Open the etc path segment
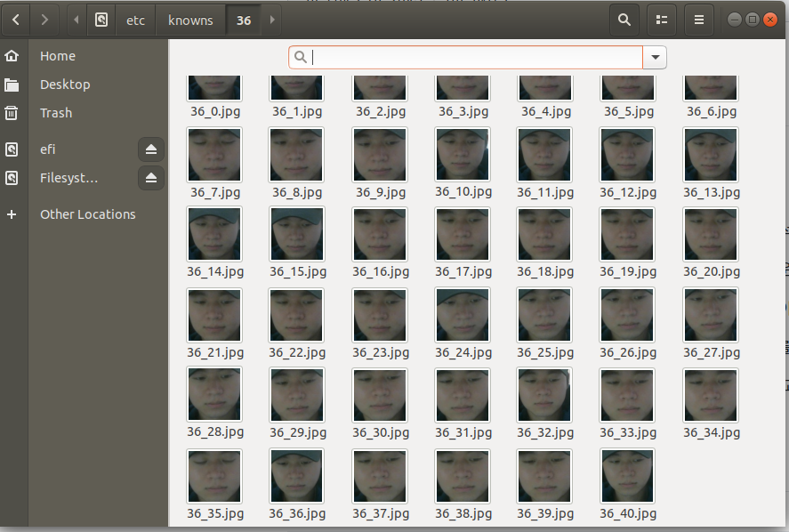This screenshot has width=789, height=532. (x=135, y=20)
